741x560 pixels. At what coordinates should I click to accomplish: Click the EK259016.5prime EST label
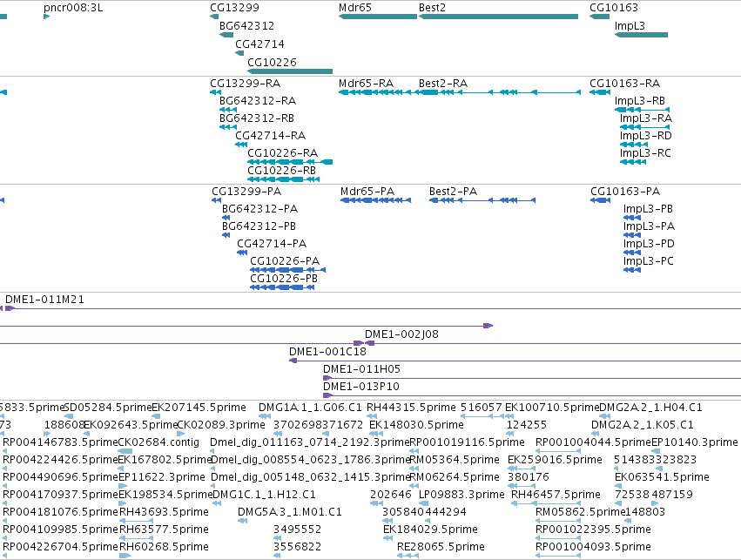[556, 460]
